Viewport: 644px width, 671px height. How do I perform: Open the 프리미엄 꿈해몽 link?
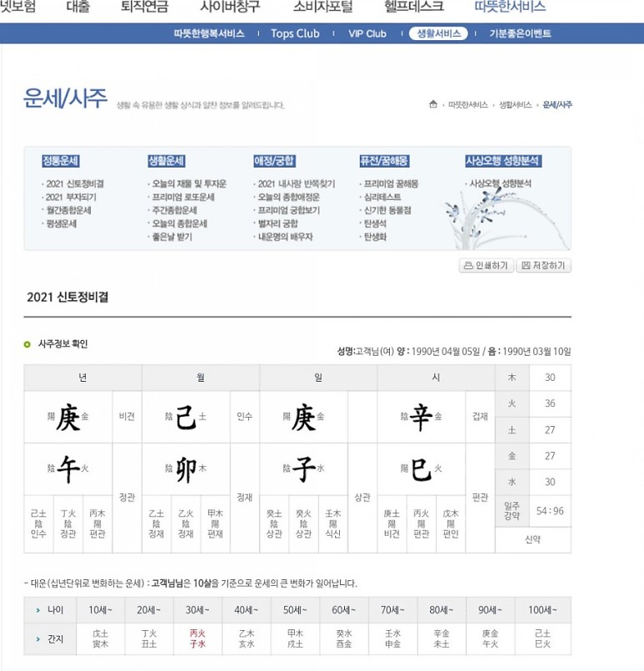391,184
